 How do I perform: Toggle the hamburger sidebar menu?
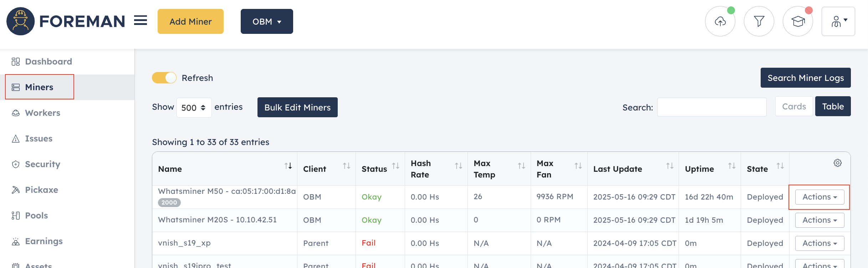[141, 21]
